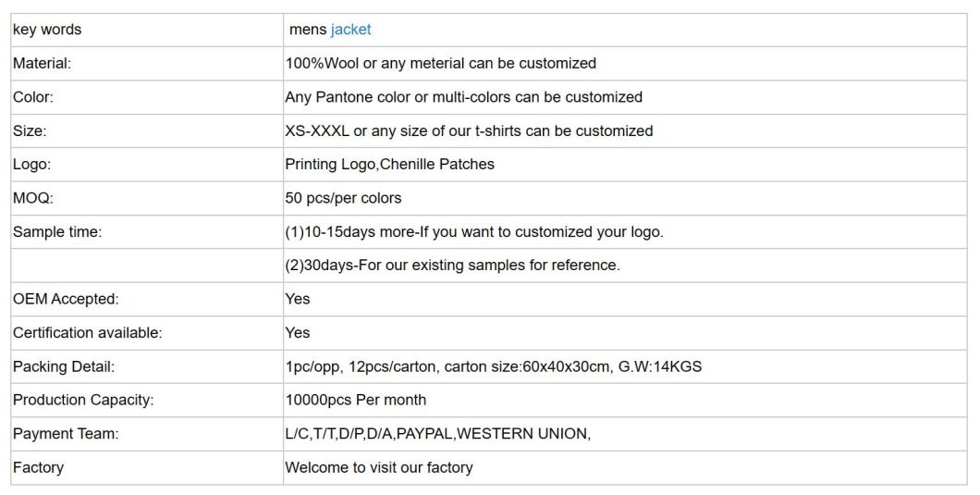Open the blue jacket link
Image resolution: width=980 pixels, height=495 pixels.
pos(350,30)
